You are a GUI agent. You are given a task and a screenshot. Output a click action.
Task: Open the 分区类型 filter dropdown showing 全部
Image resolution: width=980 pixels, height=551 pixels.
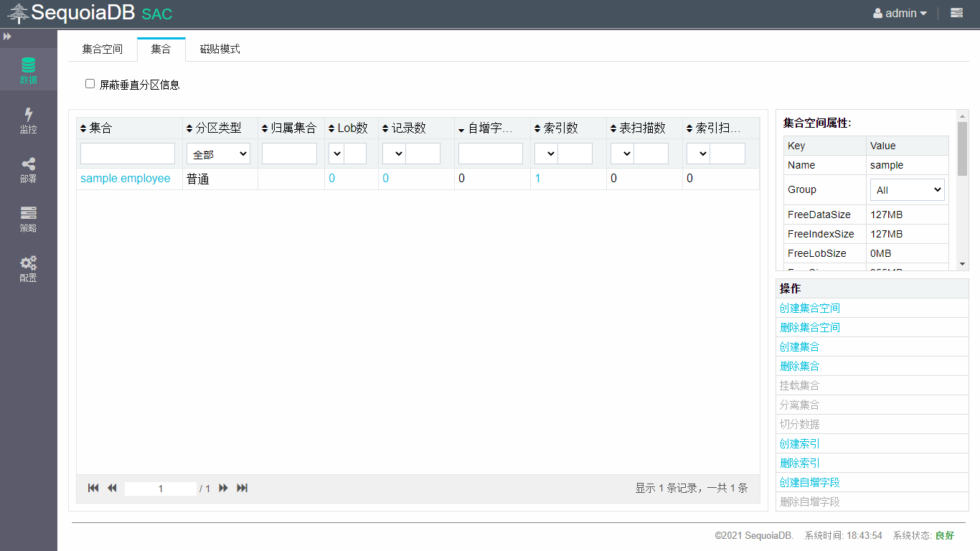[x=218, y=154]
